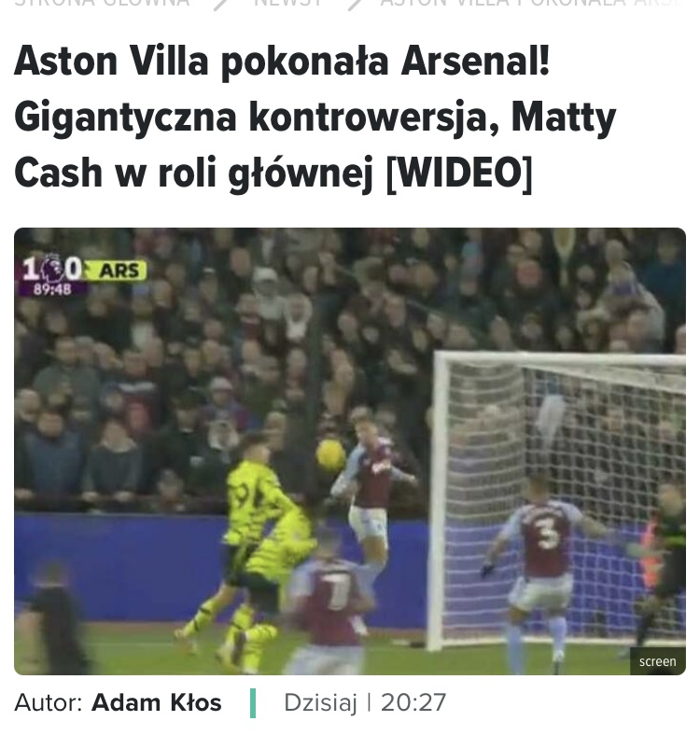Click the 20:27 publication time
700x735 pixels.
[413, 702]
